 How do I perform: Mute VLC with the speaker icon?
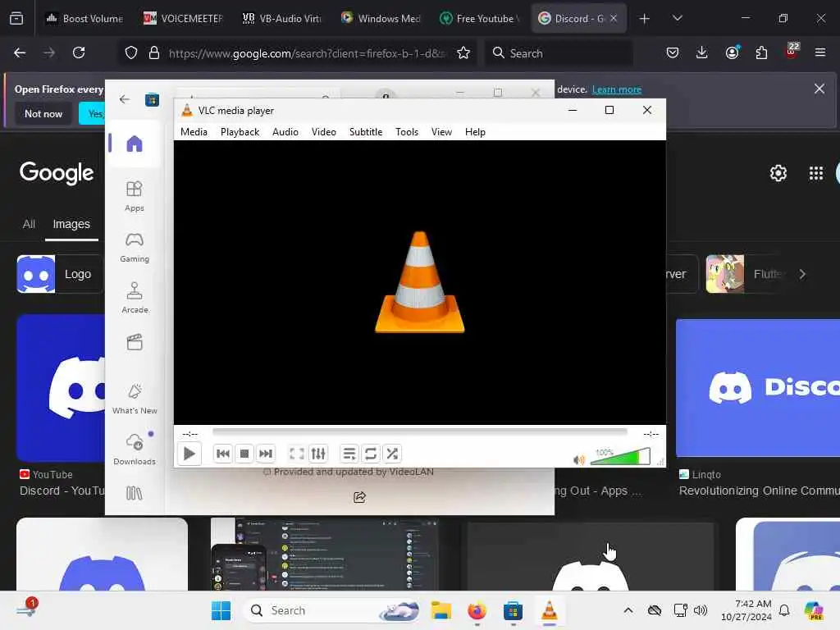click(x=579, y=459)
